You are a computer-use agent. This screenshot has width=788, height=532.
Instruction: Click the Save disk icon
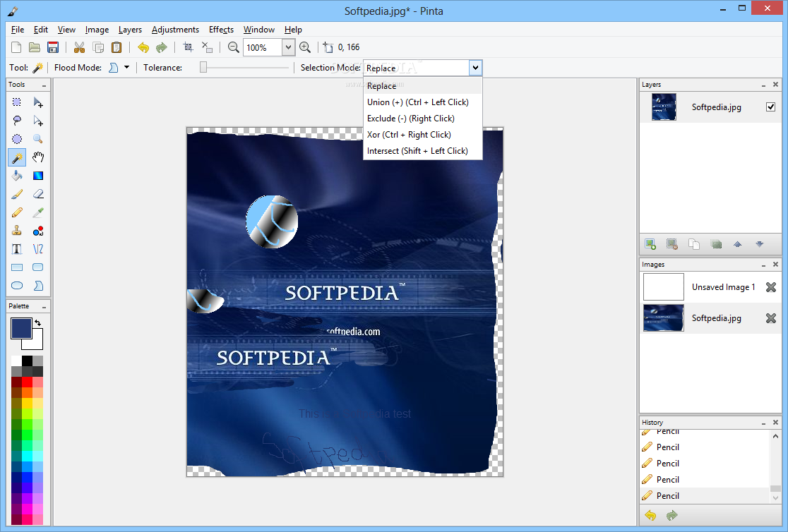coord(53,47)
